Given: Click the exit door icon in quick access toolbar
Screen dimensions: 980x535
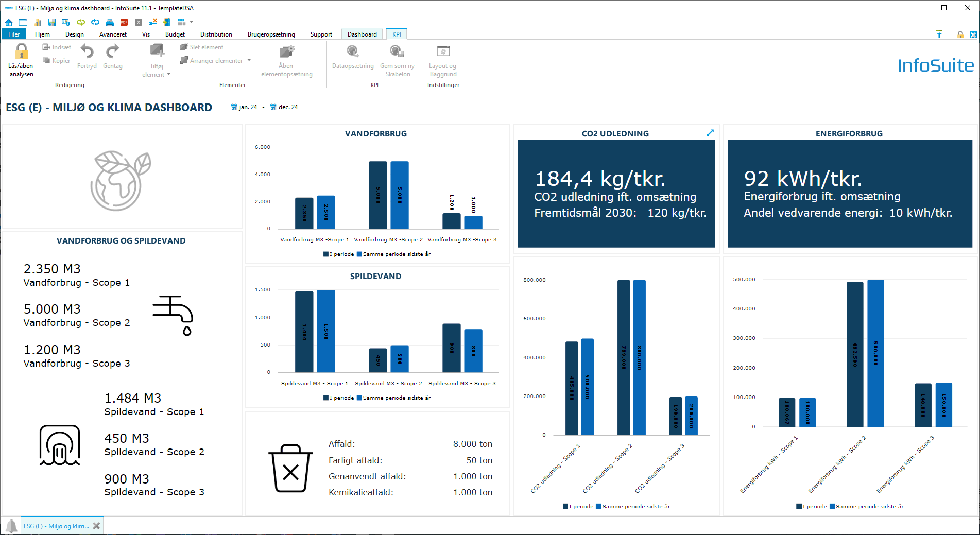Looking at the screenshot, I should (167, 22).
